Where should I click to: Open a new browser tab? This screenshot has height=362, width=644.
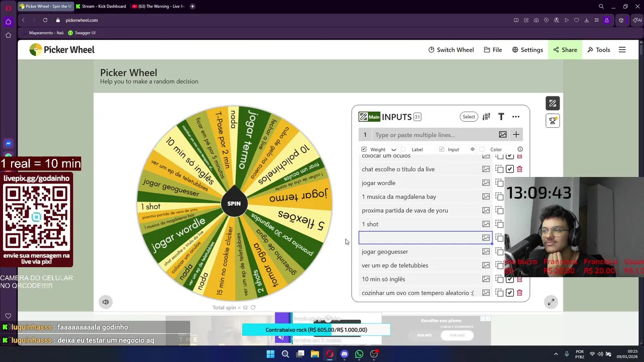pos(193,7)
